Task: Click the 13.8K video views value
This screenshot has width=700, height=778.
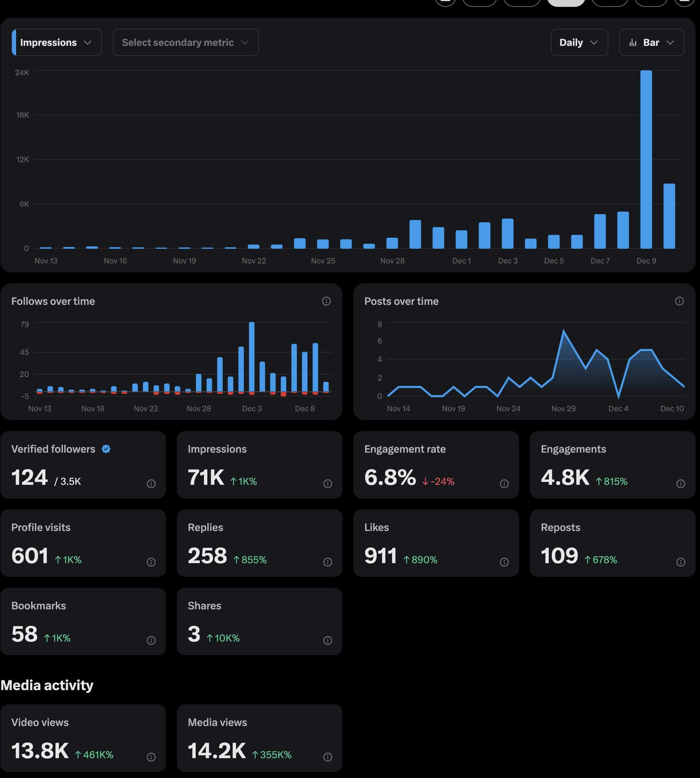Action: [40, 751]
